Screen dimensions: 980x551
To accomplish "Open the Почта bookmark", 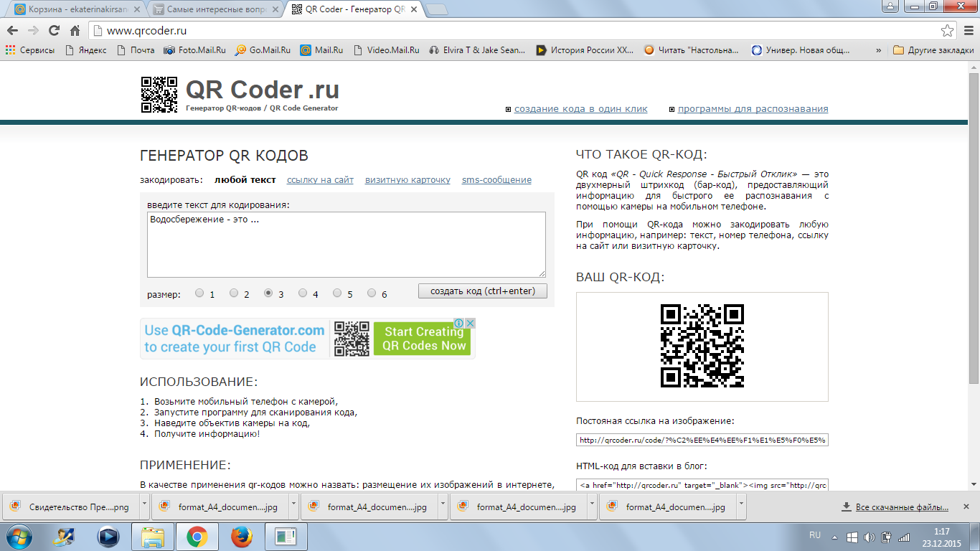I will tap(136, 50).
